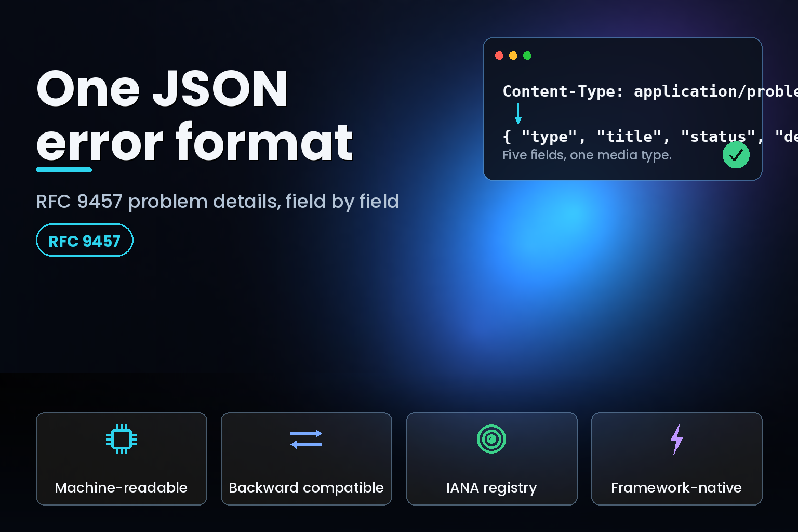Click the red dot in code window

click(x=499, y=56)
